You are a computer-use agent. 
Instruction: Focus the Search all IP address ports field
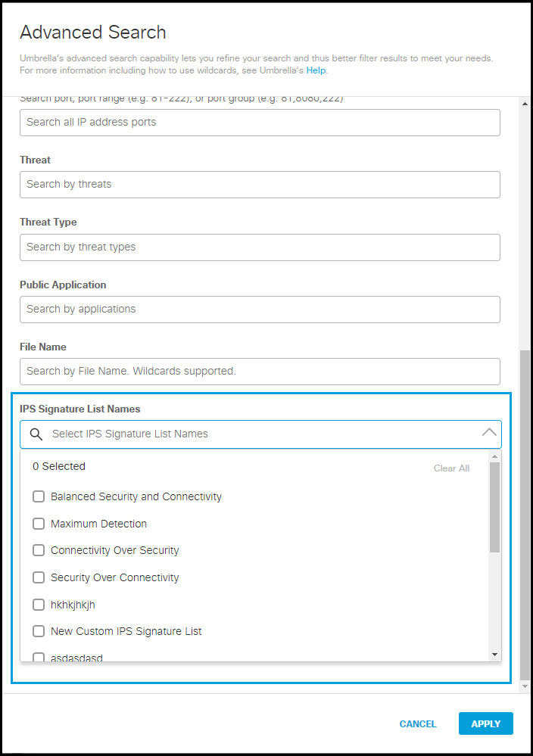(x=260, y=123)
